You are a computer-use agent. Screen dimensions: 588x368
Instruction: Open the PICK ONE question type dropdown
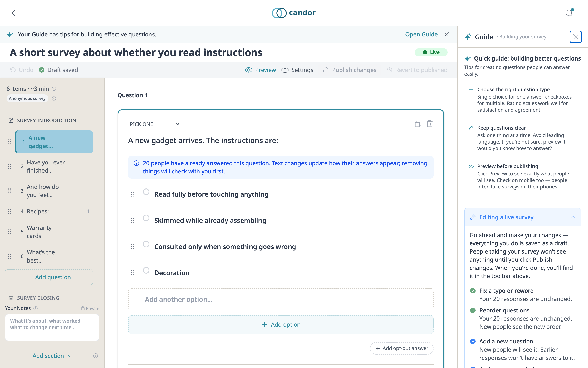pyautogui.click(x=155, y=124)
